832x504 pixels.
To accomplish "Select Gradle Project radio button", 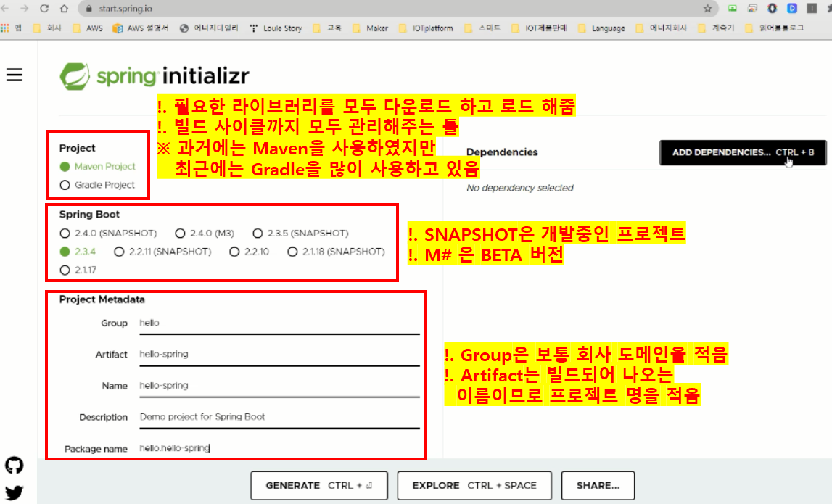I will (65, 185).
